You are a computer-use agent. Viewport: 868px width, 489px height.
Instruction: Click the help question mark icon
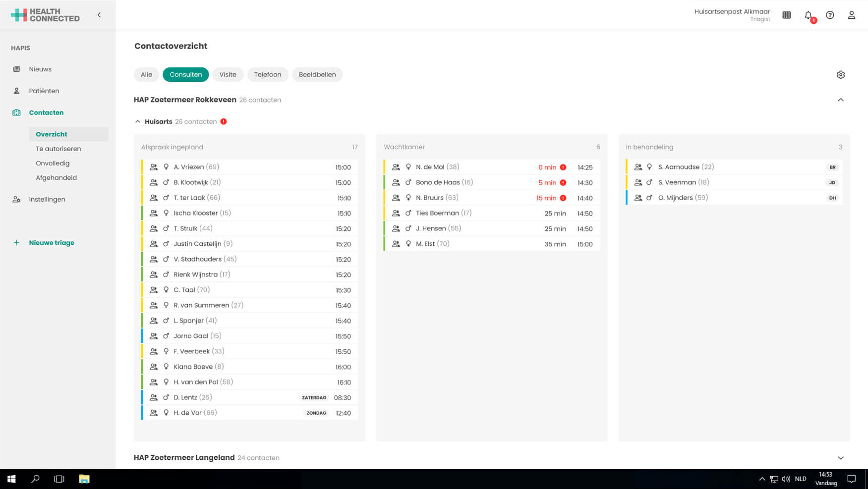[830, 15]
